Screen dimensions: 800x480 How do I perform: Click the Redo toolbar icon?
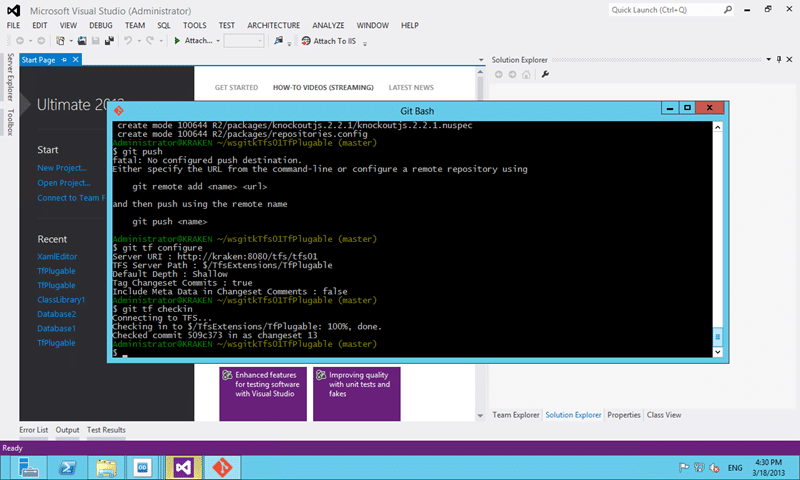pyautogui.click(x=149, y=41)
